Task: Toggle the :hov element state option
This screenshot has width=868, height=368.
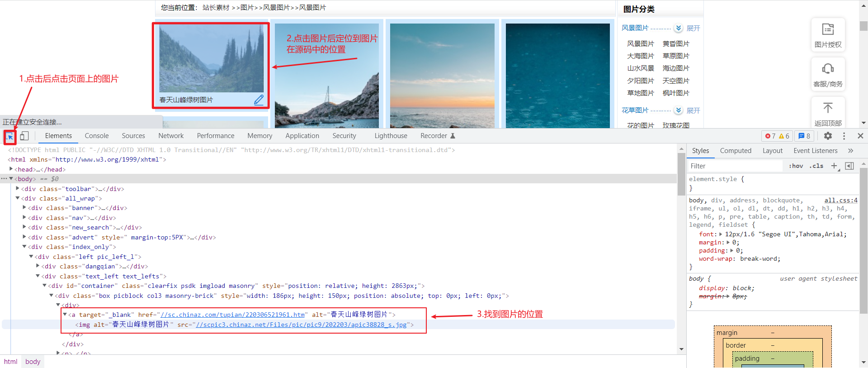Action: click(796, 166)
